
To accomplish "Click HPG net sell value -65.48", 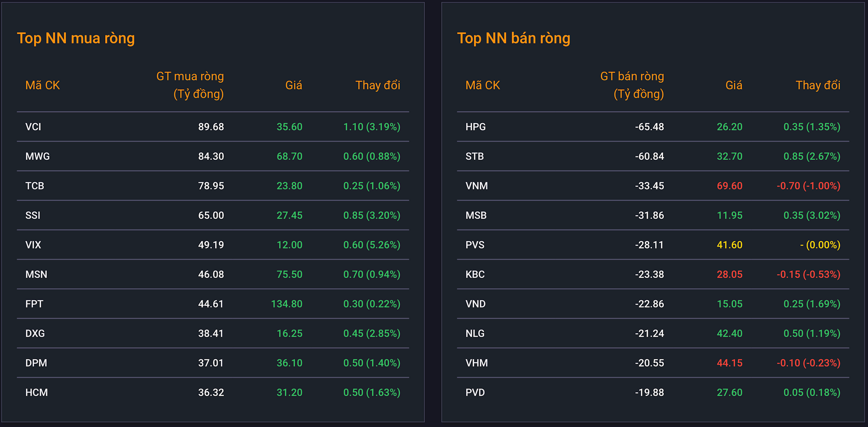I will pyautogui.click(x=649, y=127).
